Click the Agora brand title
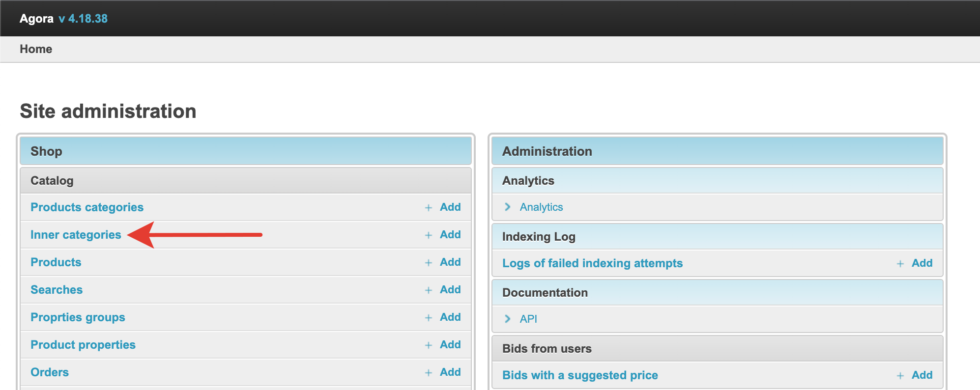The height and width of the screenshot is (390, 980). 36,19
